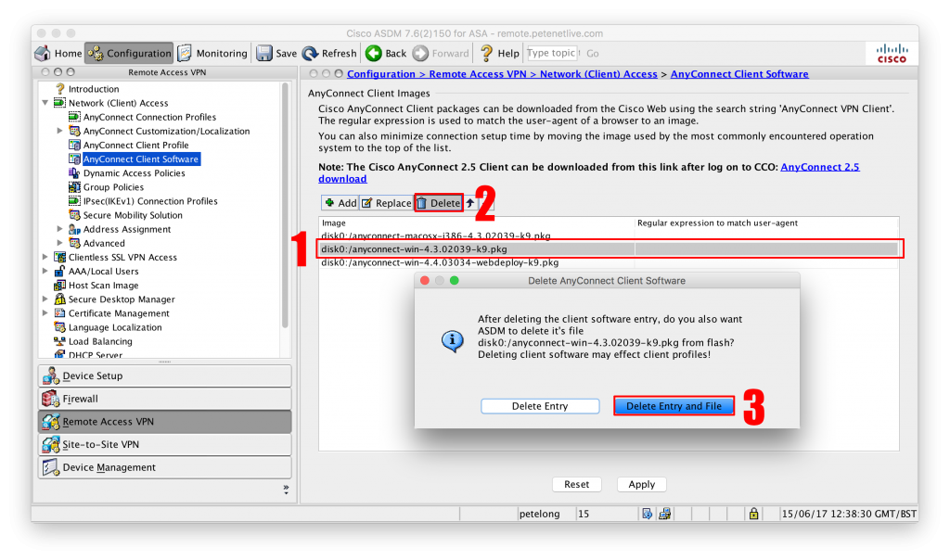
Task: Click the lock icon in status bar
Action: coord(753,514)
